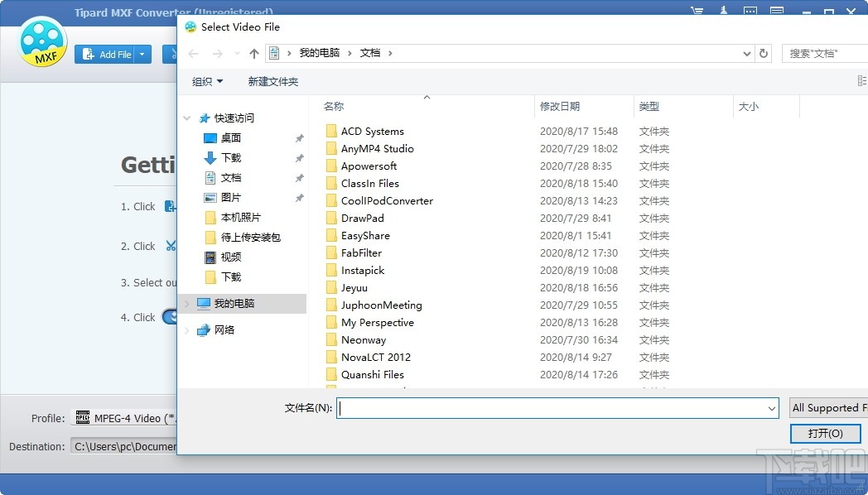Screen dimensions: 868x495
Task: Select 桌面 in quick access
Action: click(231, 137)
